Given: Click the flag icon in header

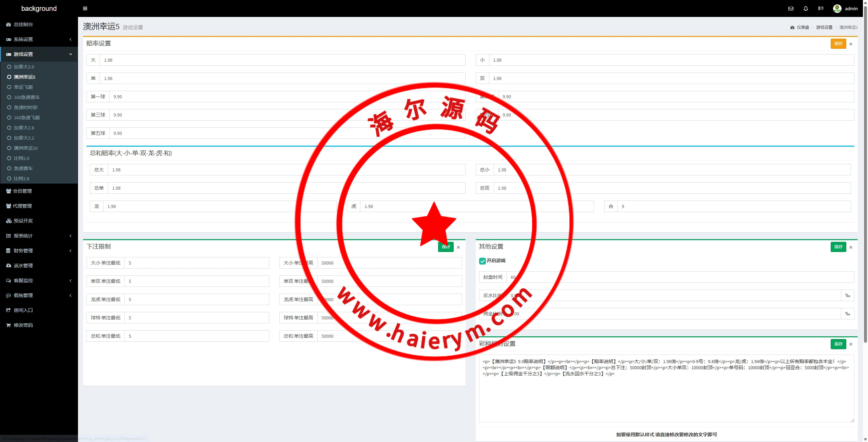Looking at the screenshot, I should pos(821,8).
